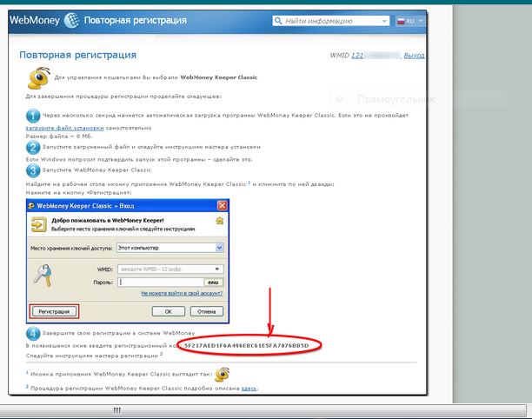The image size is (532, 419).
Task: Click the WMID input field in the dialog
Action: 170,269
